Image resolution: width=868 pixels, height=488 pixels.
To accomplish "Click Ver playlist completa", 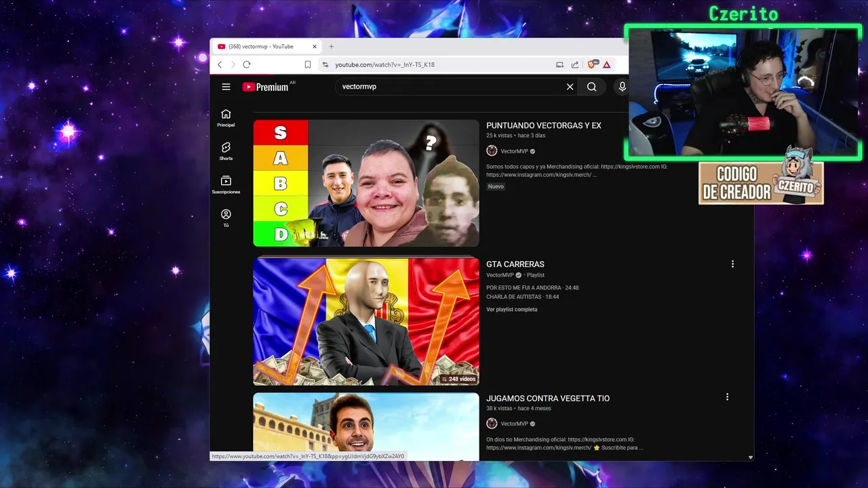I will pos(511,310).
